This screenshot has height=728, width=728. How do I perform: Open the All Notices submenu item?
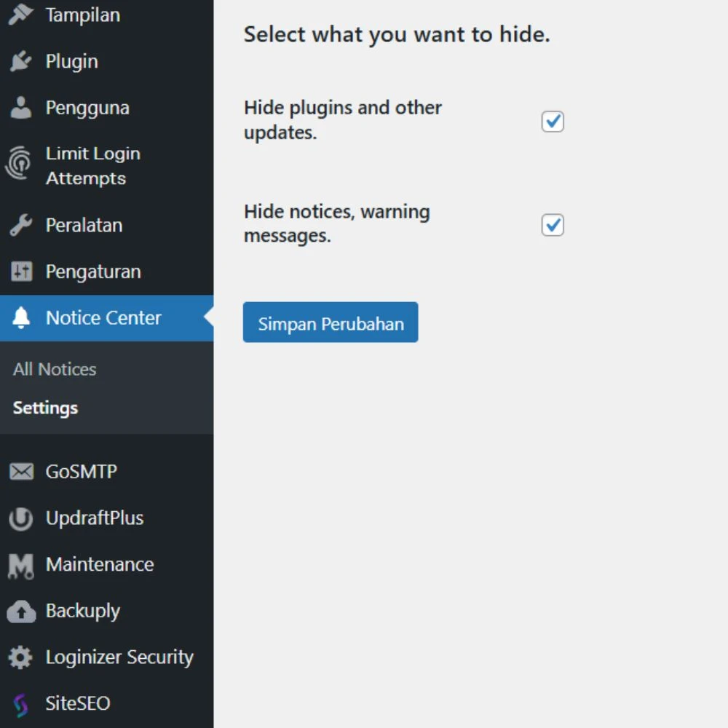pyautogui.click(x=55, y=369)
